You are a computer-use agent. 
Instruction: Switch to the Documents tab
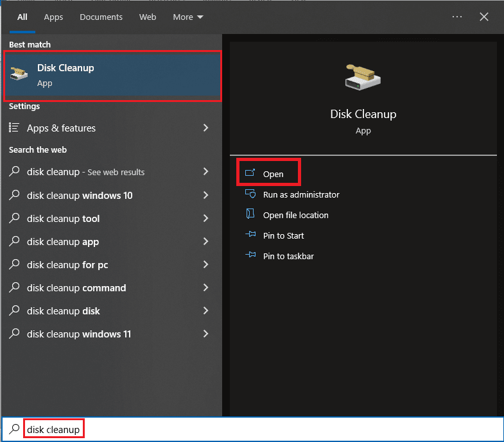point(101,17)
